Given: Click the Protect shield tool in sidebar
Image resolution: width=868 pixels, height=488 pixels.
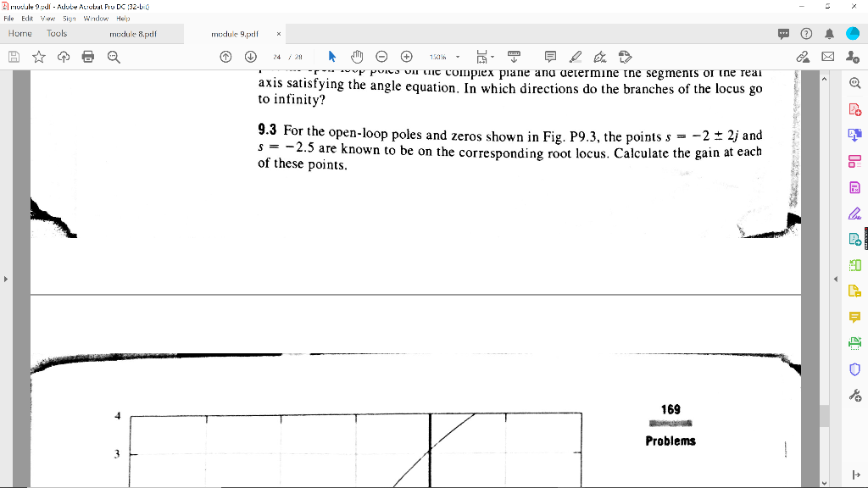Looking at the screenshot, I should [856, 368].
